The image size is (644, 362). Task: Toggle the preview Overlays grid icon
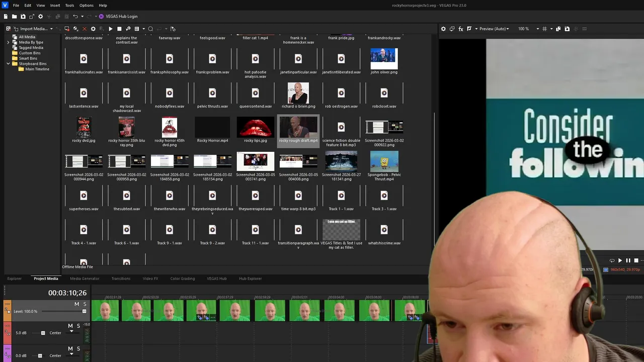coord(544,29)
